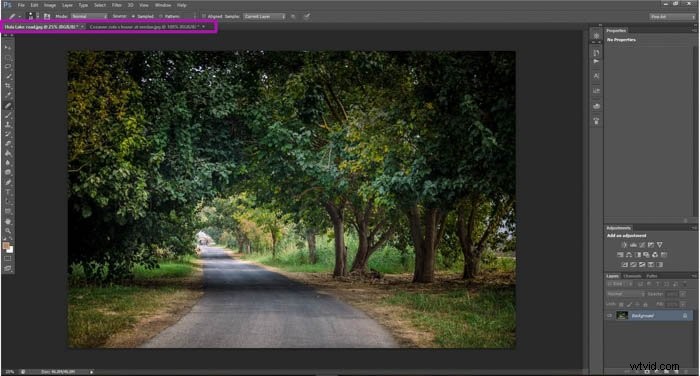Enable the Aligned checkbox

pyautogui.click(x=204, y=16)
